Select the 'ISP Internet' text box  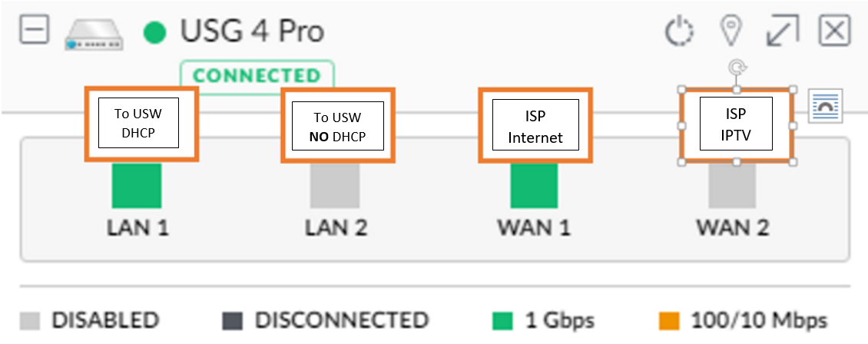[535, 125]
